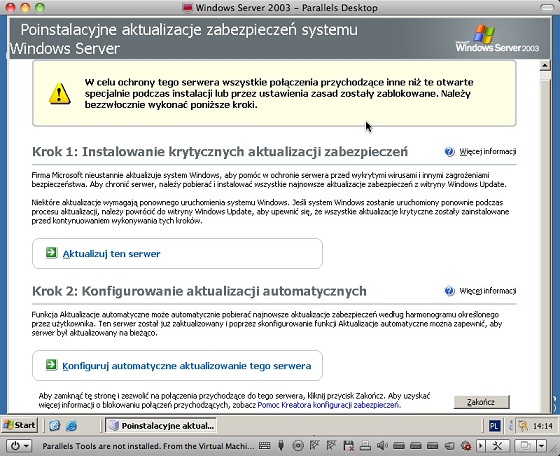Click the printer icon in the Parallels status bar
Image resolution: width=560 pixels, height=456 pixels.
pos(365,446)
